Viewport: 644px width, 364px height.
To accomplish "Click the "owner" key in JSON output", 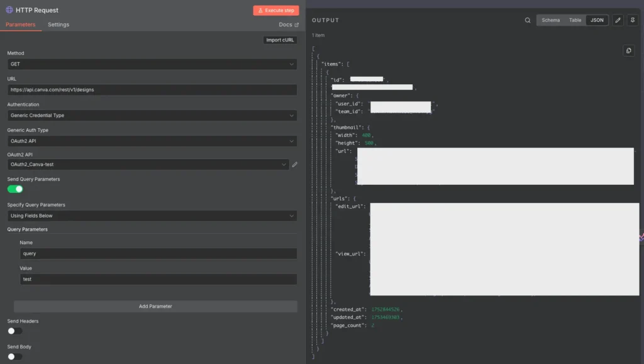I will pos(341,96).
